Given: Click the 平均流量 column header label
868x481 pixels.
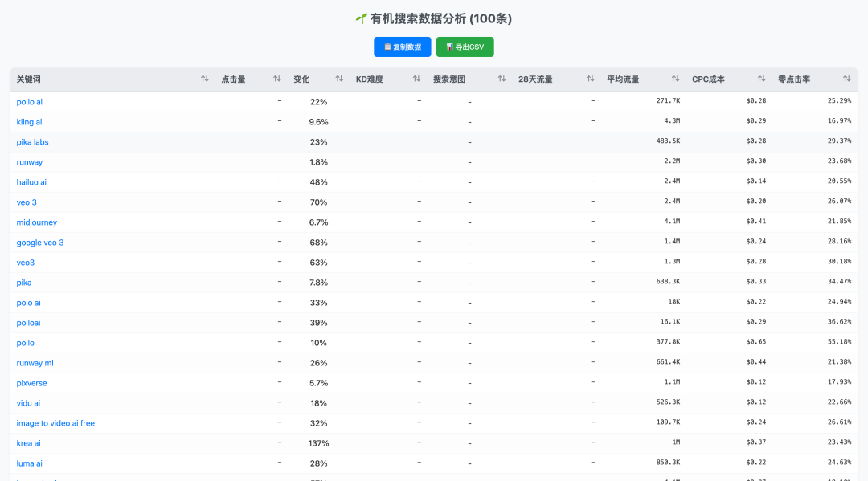Looking at the screenshot, I should 623,79.
